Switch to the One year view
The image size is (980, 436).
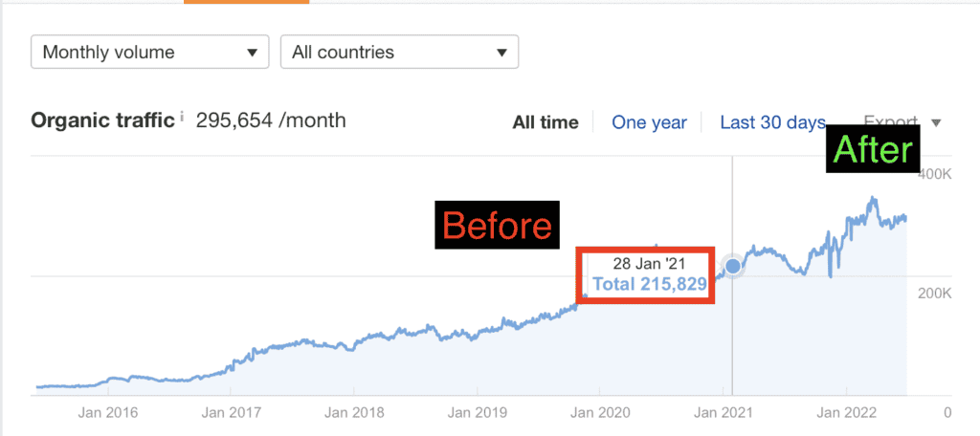tap(649, 122)
